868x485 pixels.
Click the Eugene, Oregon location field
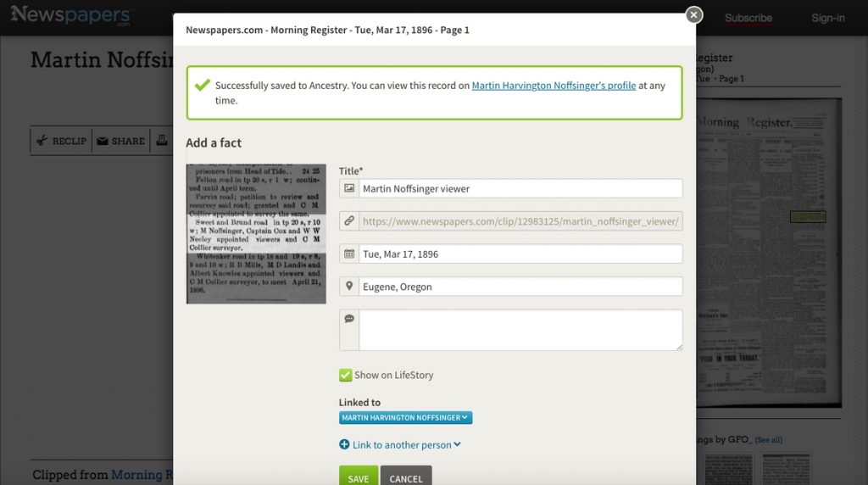point(520,287)
